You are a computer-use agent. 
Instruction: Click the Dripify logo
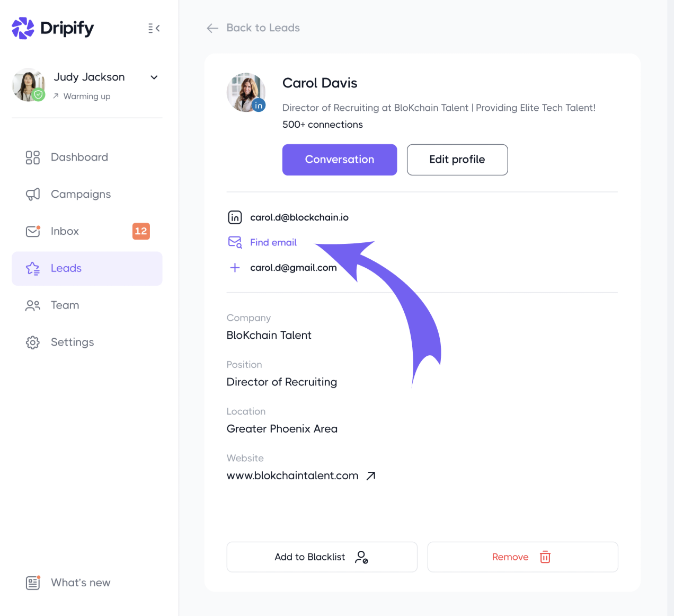pyautogui.click(x=52, y=28)
